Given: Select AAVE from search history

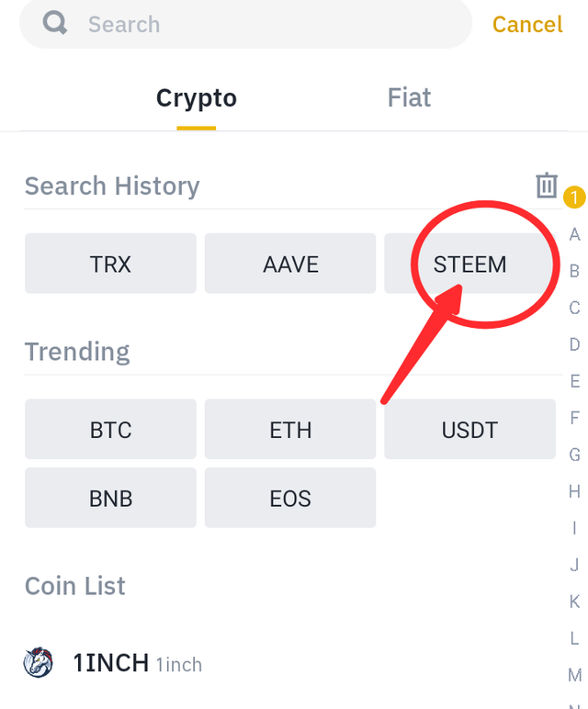Looking at the screenshot, I should [x=290, y=264].
